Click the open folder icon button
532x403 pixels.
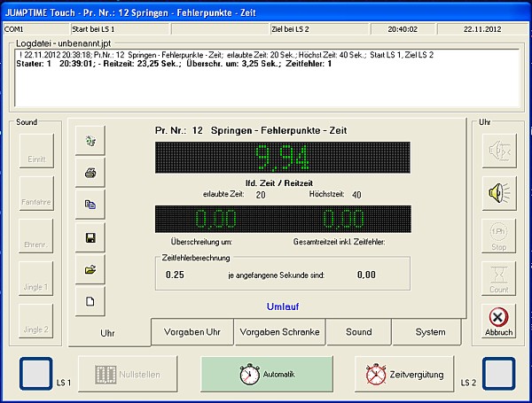click(90, 269)
